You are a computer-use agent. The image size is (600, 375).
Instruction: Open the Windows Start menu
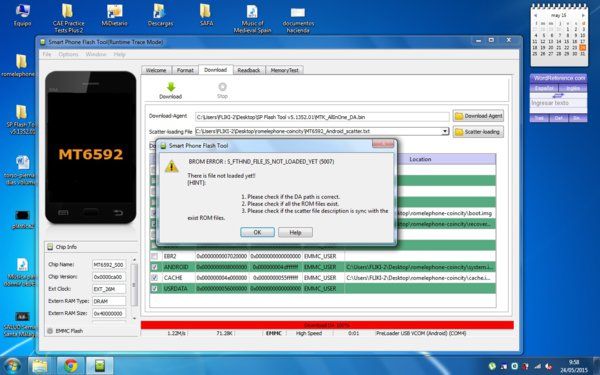coord(12,365)
